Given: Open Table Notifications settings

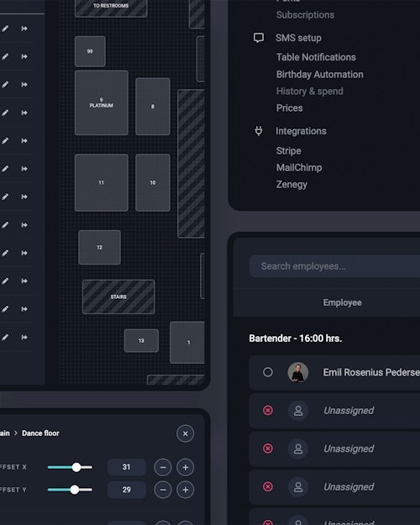Looking at the screenshot, I should click(316, 57).
